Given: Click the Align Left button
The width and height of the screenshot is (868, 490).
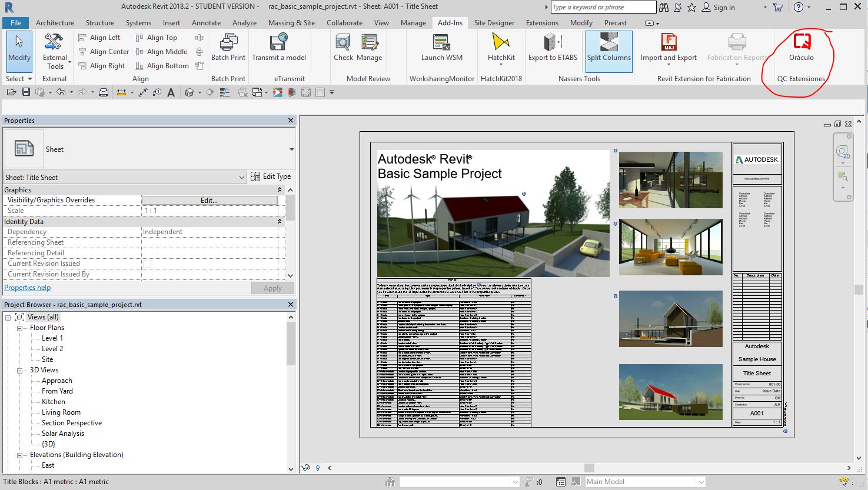Looking at the screenshot, I should click(99, 38).
